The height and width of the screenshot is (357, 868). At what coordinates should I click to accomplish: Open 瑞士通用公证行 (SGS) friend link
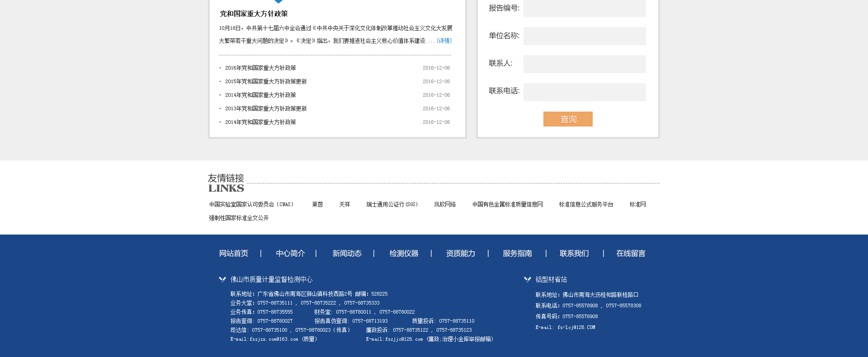pos(392,204)
